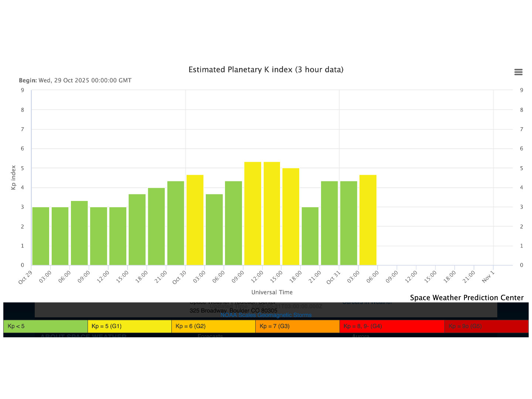This screenshot has width=532, height=399.
Task: Select the green Kp < 5 legend swatch
Action: [45, 326]
